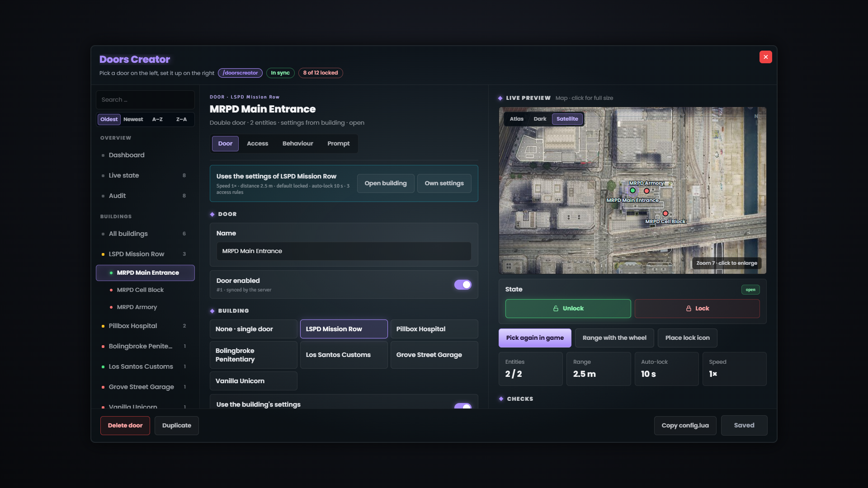
Task: Sort door list A–Z
Action: (157, 119)
